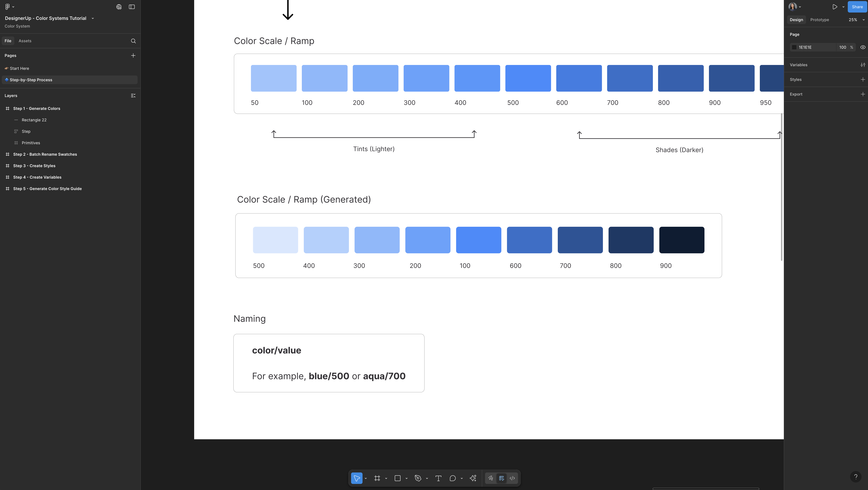The width and height of the screenshot is (868, 490).
Task: Add a new page with the plus button
Action: (133, 55)
